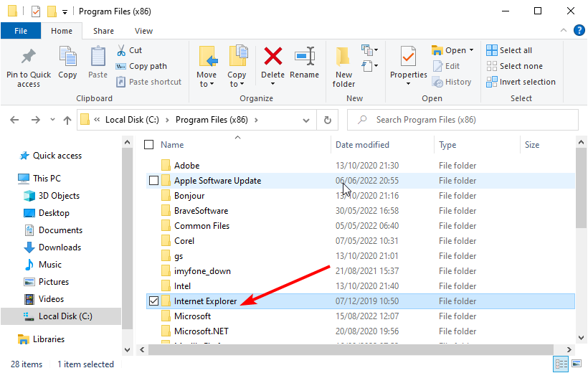
Task: Click the red Delete X icon
Action: coord(273,56)
